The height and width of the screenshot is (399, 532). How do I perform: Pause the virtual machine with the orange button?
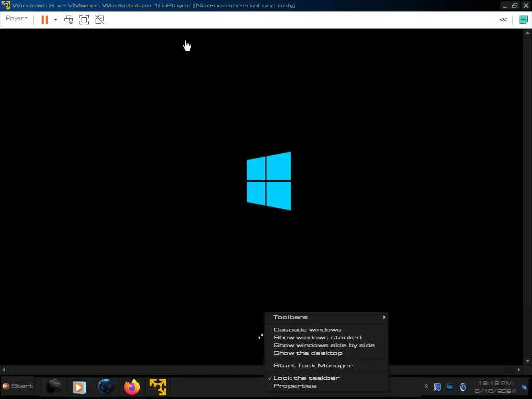tap(45, 20)
